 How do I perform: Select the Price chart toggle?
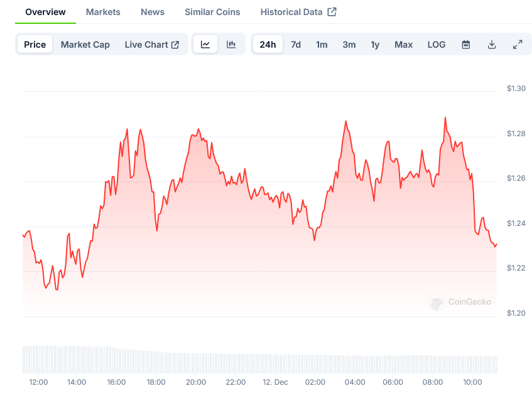(35, 45)
